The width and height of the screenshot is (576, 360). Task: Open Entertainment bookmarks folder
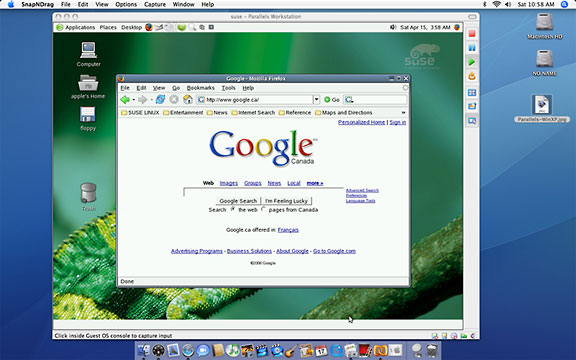tap(183, 112)
